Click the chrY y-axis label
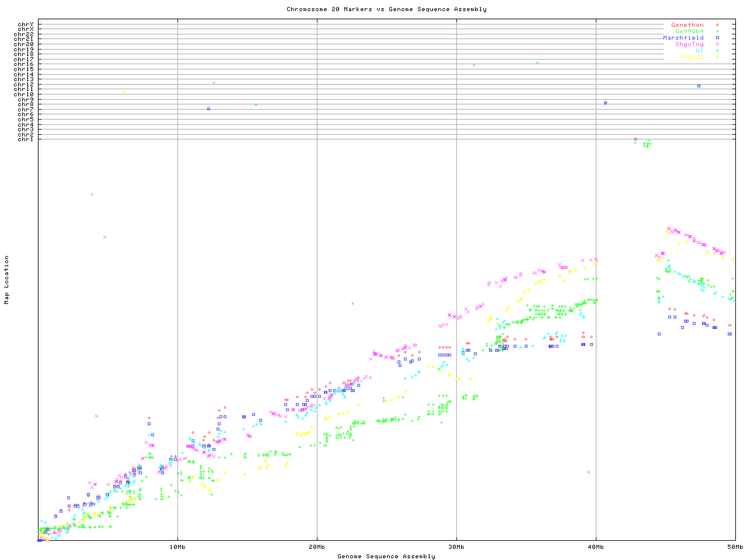This screenshot has height=560, width=747. coord(26,24)
